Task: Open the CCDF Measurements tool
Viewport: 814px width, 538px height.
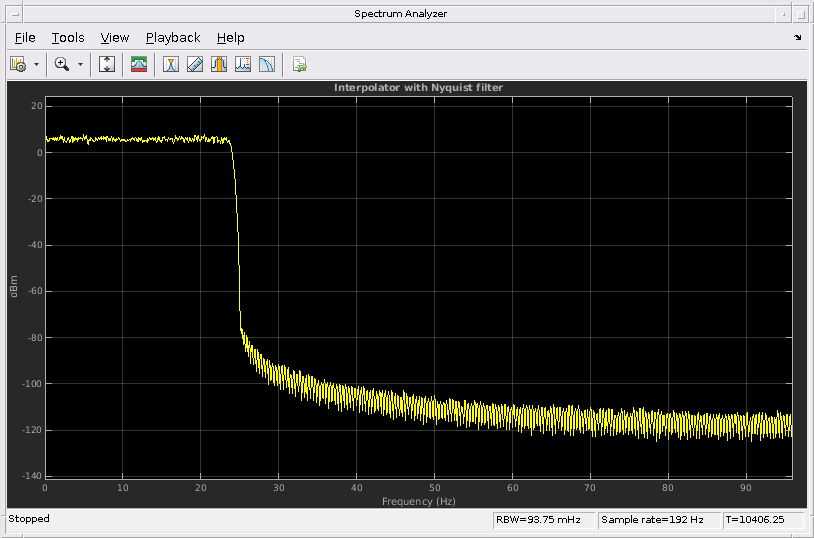Action: coord(266,64)
